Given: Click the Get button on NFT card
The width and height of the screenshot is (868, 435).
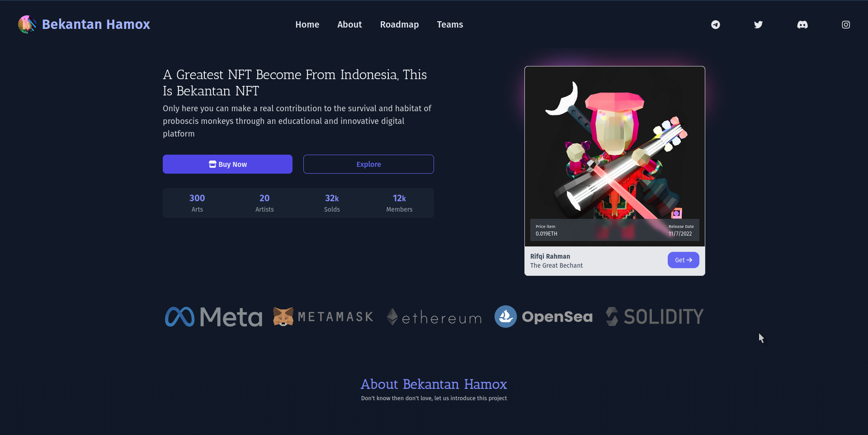Looking at the screenshot, I should [x=684, y=260].
